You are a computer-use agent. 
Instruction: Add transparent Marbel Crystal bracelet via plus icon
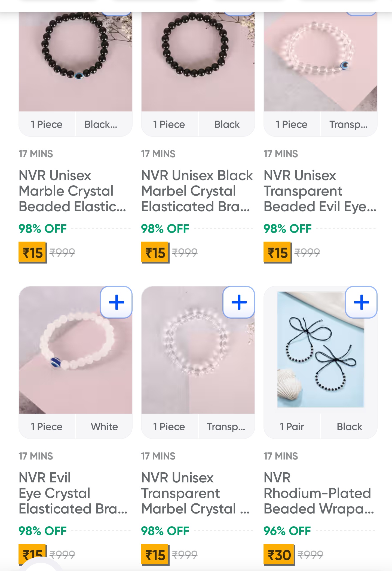239,302
